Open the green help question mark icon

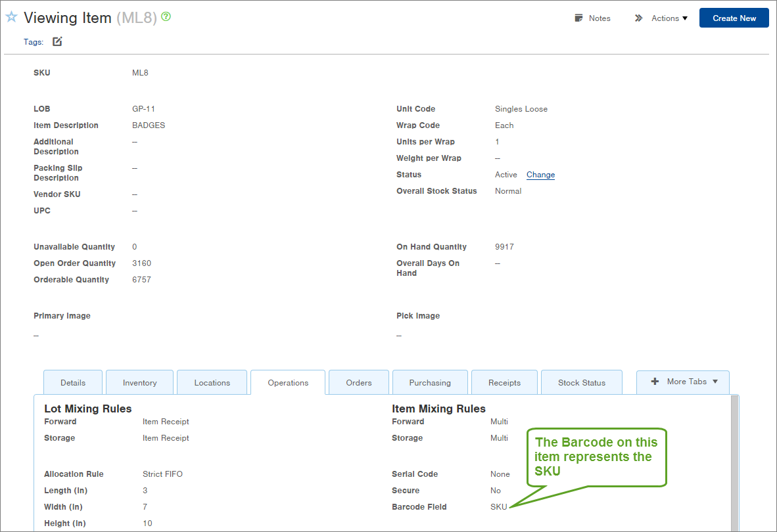[x=166, y=16]
